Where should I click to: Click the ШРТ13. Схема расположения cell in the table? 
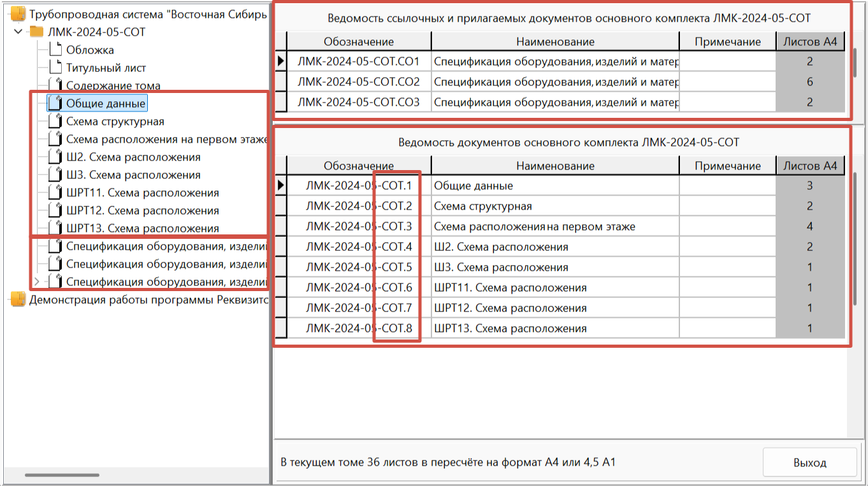[555, 328]
